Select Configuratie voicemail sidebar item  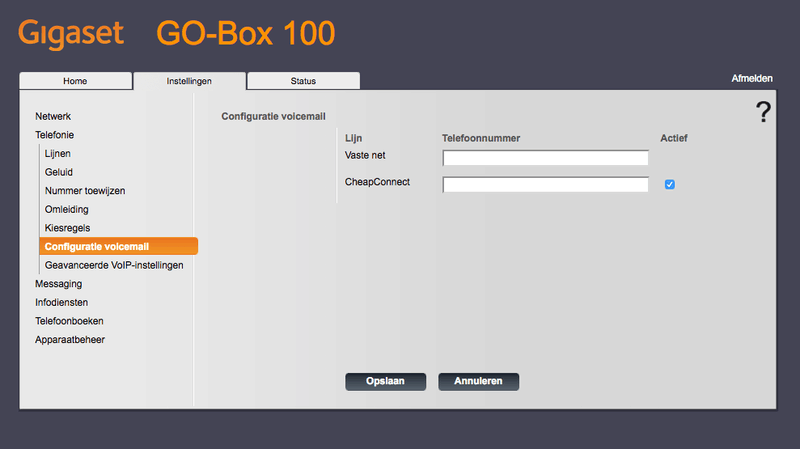tap(118, 246)
